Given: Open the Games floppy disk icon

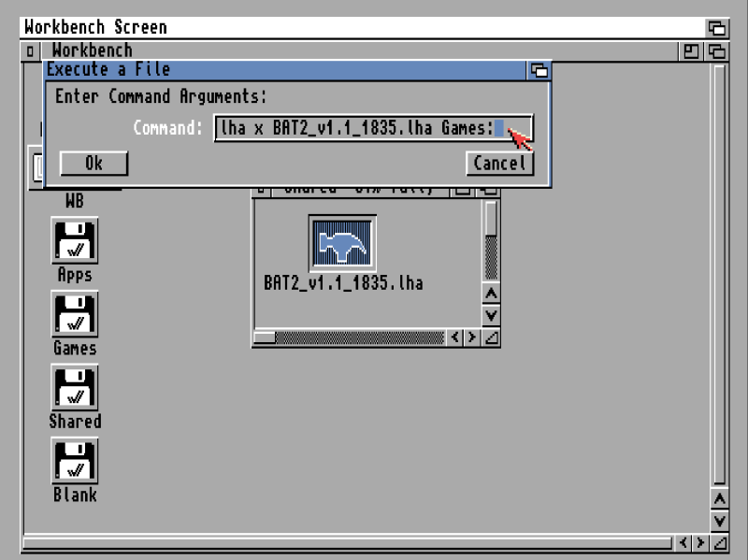Looking at the screenshot, I should (x=73, y=315).
